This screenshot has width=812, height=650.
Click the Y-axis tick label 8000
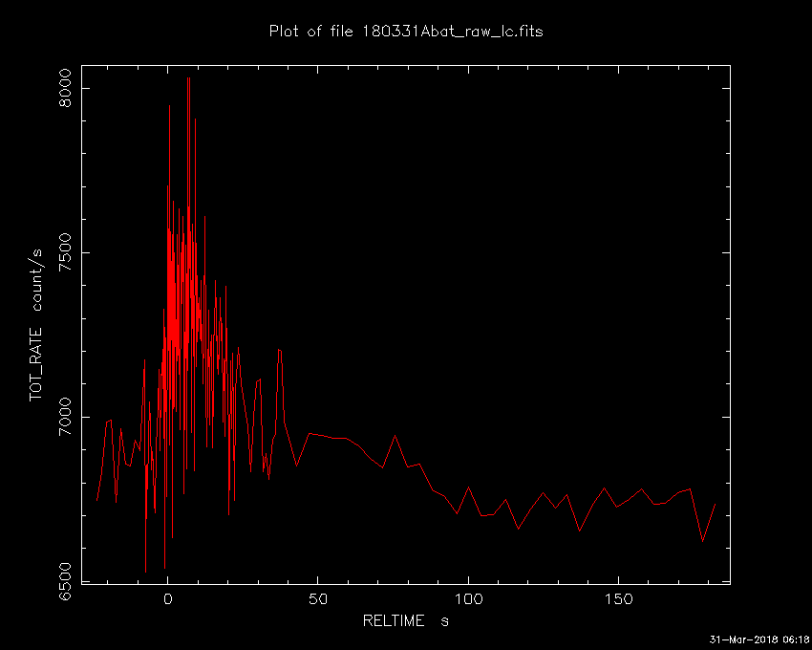click(x=65, y=88)
